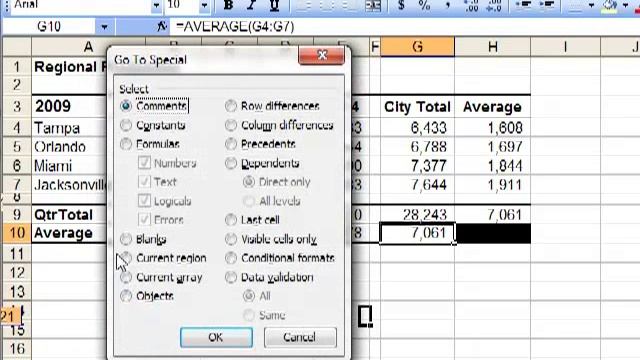Toggle Italic formatting in the toolbar
The image size is (640, 360).
click(x=251, y=5)
